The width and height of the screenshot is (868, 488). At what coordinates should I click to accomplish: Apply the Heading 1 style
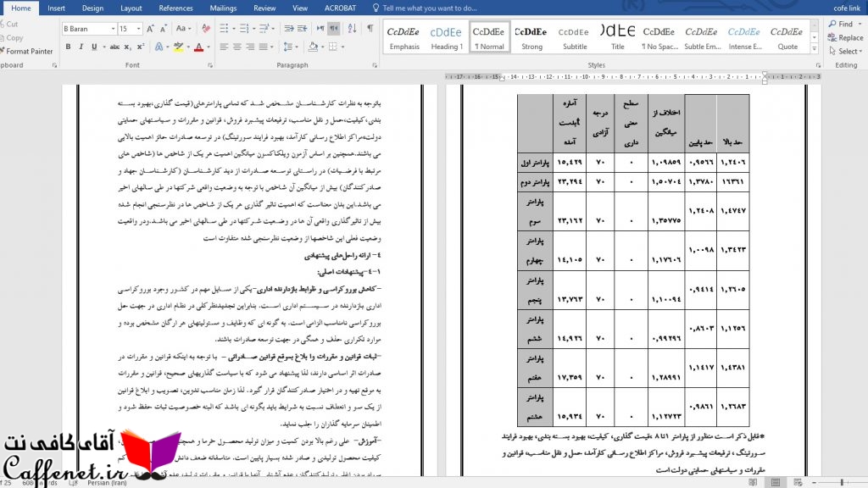(446, 37)
